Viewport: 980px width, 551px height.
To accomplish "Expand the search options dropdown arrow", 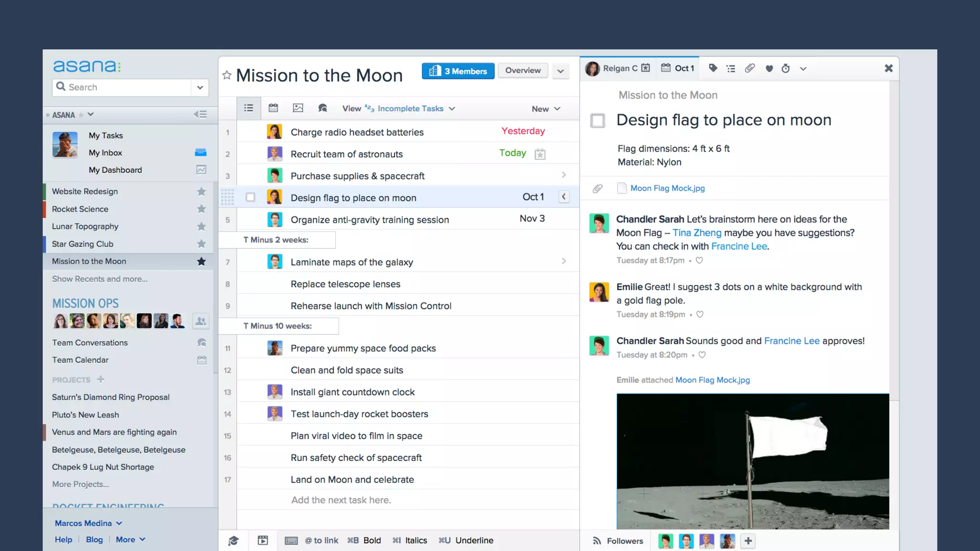I will [200, 88].
